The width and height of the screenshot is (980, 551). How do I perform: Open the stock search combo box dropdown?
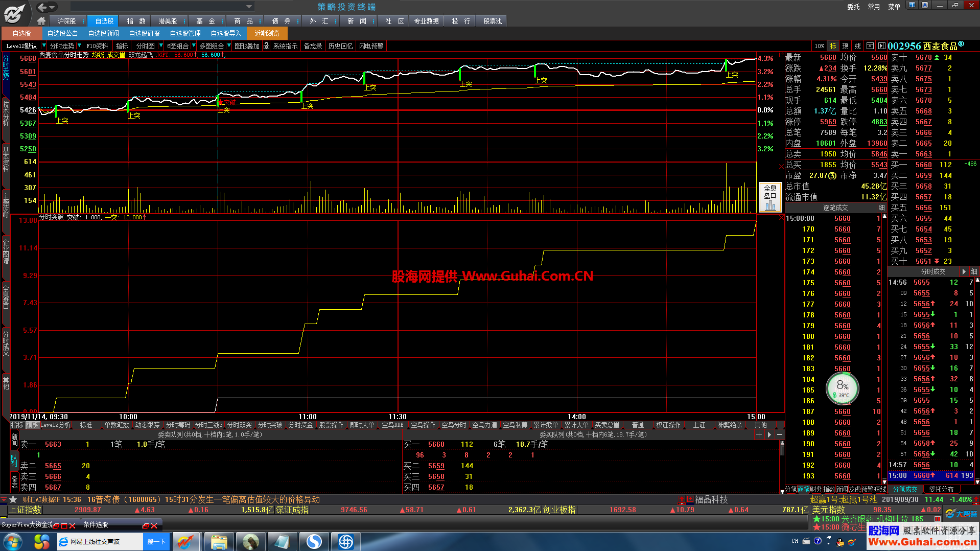click(x=249, y=7)
